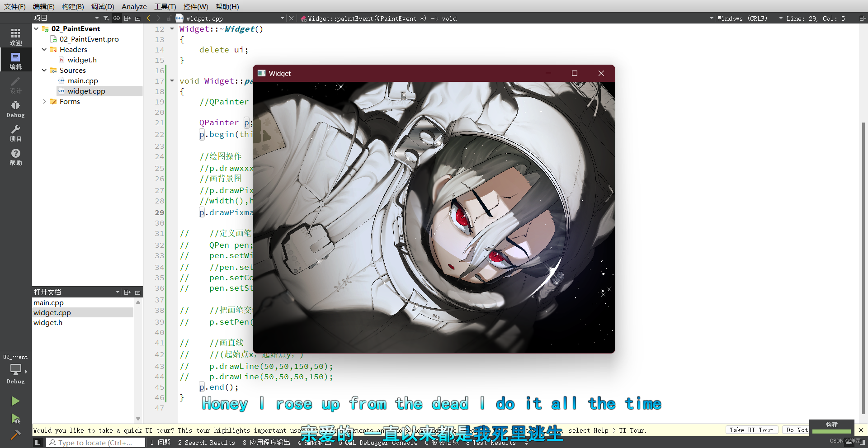This screenshot has height=448, width=868.
Task: Expand the Forms folder
Action: [44, 101]
